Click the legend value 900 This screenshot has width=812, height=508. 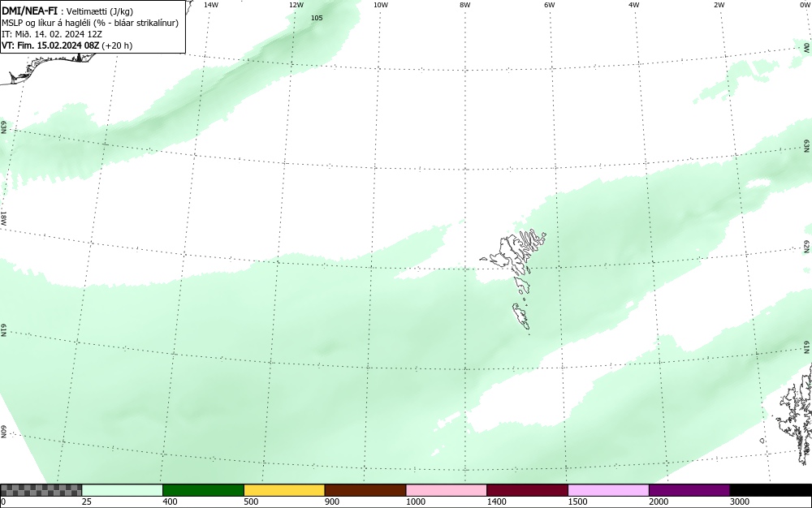pyautogui.click(x=332, y=502)
